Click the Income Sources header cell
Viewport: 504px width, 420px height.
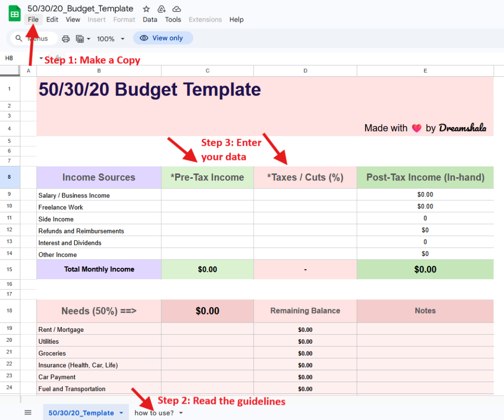pyautogui.click(x=99, y=177)
